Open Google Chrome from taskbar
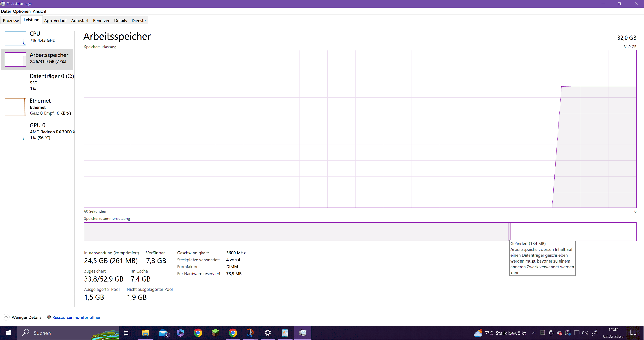This screenshot has height=340, width=644. coord(198,333)
